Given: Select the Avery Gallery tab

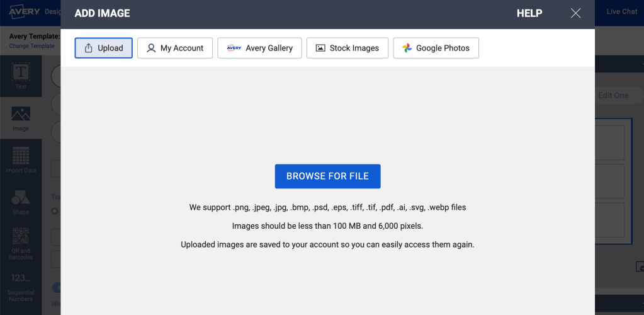Looking at the screenshot, I should pyautogui.click(x=259, y=48).
